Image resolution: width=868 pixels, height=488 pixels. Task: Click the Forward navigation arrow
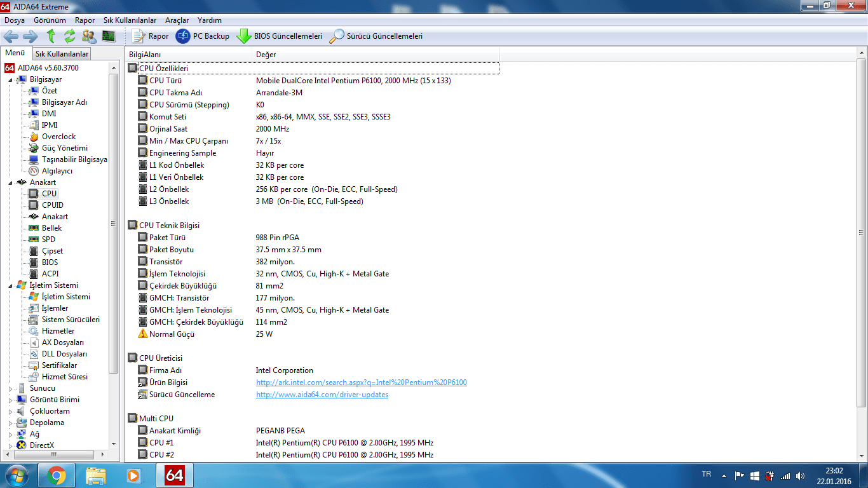31,36
